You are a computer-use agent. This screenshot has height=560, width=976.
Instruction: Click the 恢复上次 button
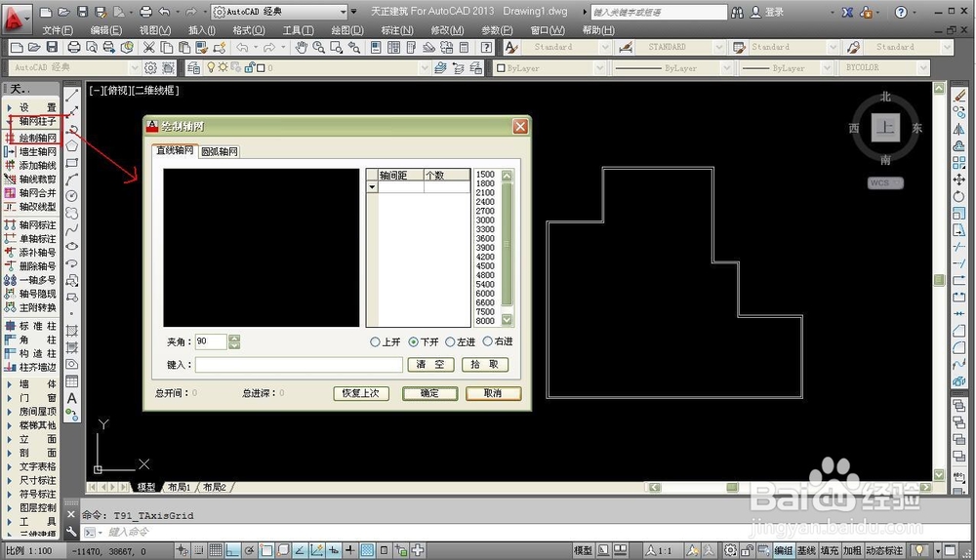pyautogui.click(x=361, y=393)
